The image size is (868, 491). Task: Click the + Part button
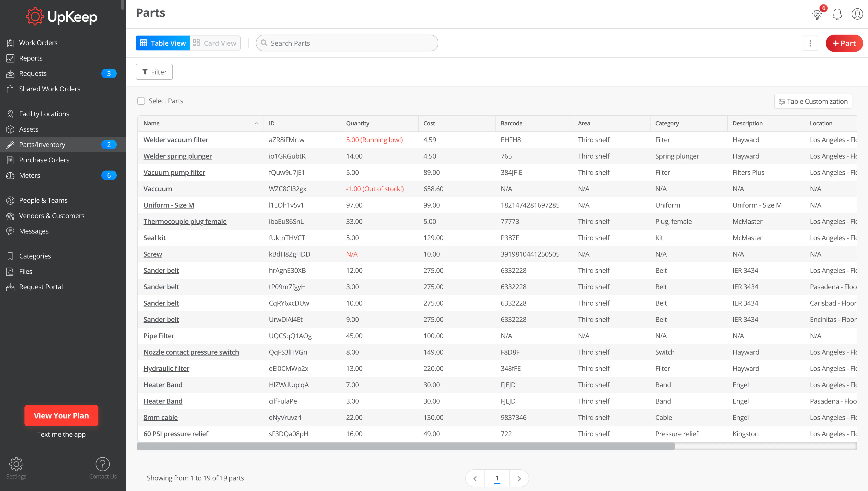[844, 43]
